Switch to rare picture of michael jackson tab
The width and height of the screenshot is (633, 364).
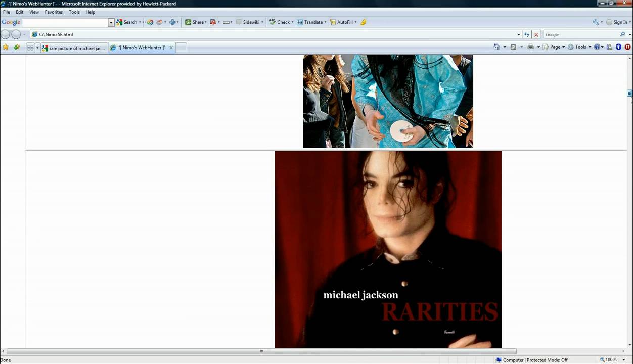[x=73, y=48]
